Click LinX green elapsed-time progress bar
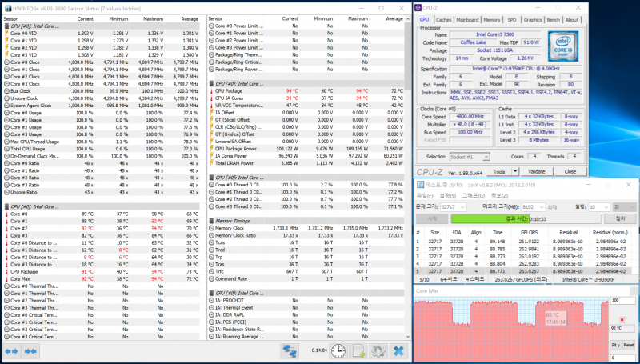 pos(526,219)
